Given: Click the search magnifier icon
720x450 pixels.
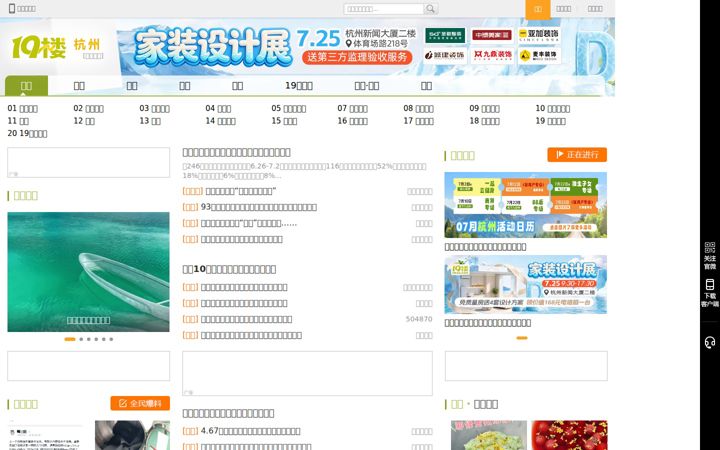Looking at the screenshot, I should pyautogui.click(x=430, y=9).
